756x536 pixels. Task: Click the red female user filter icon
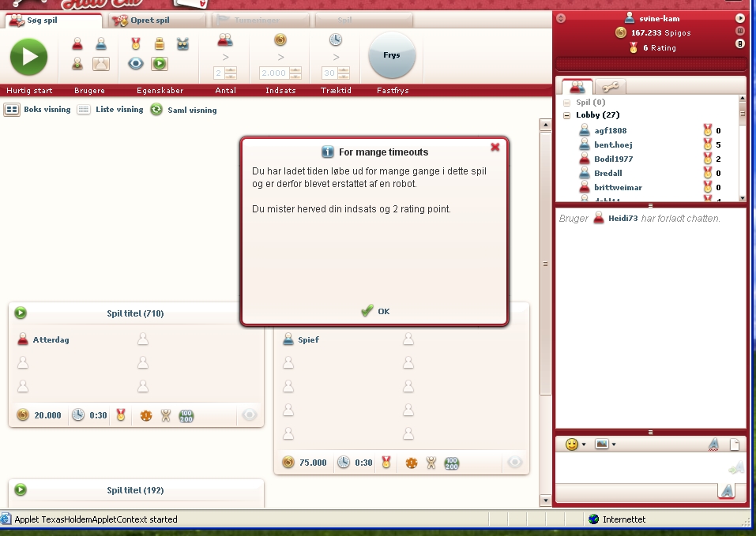click(x=77, y=43)
